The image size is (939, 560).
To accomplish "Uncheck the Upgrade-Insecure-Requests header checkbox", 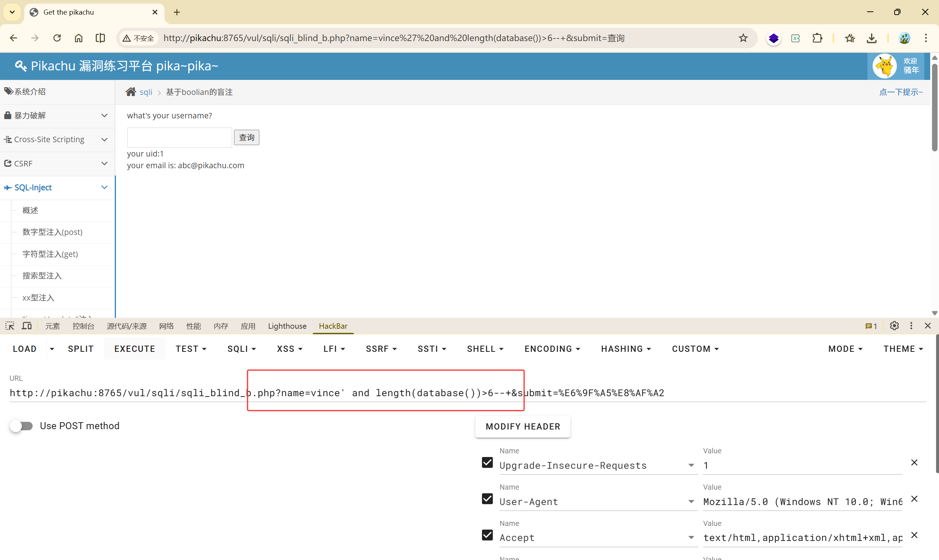I will [x=487, y=463].
